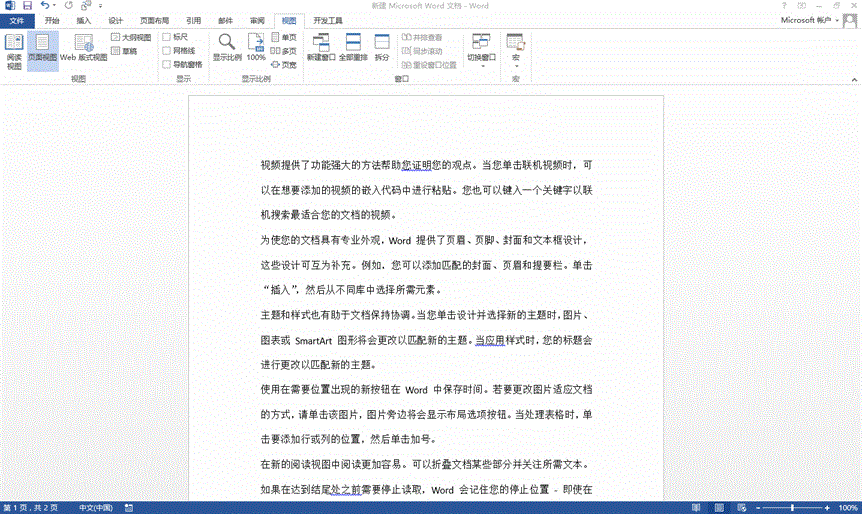This screenshot has width=862, height=514.
Task: Click 大纲视图 (Outline view) button
Action: coord(131,37)
